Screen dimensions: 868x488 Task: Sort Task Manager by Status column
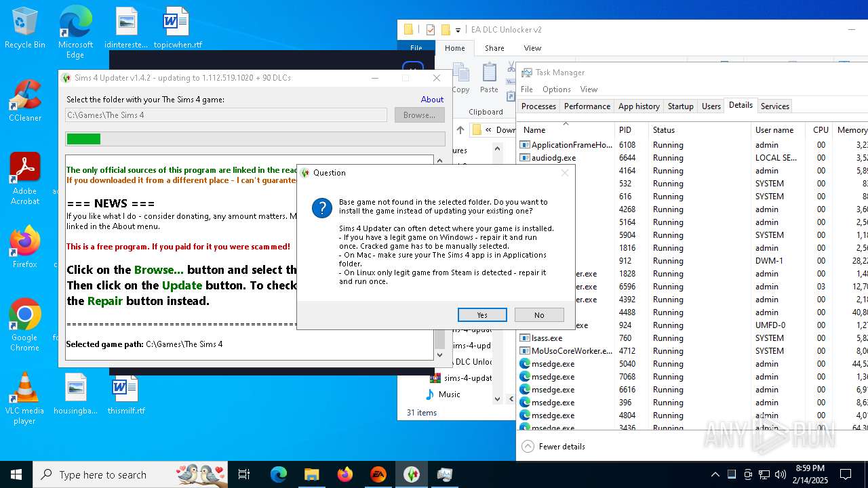(700, 129)
